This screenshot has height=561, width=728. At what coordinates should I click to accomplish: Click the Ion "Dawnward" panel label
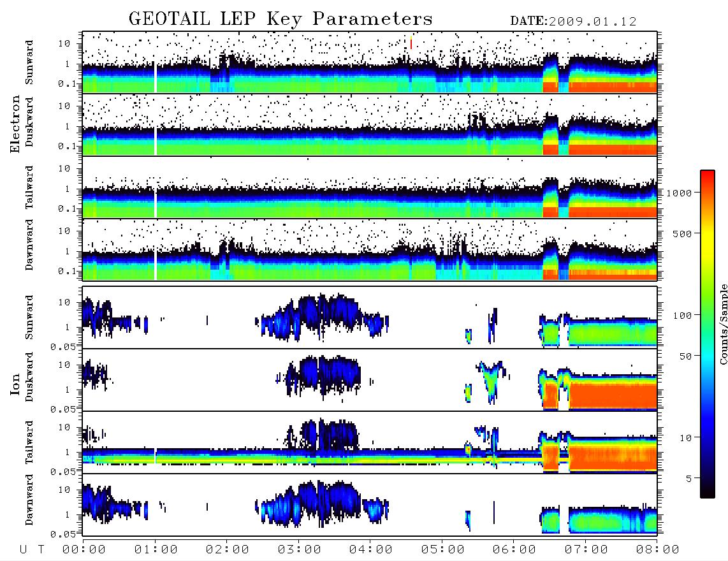pyautogui.click(x=29, y=500)
